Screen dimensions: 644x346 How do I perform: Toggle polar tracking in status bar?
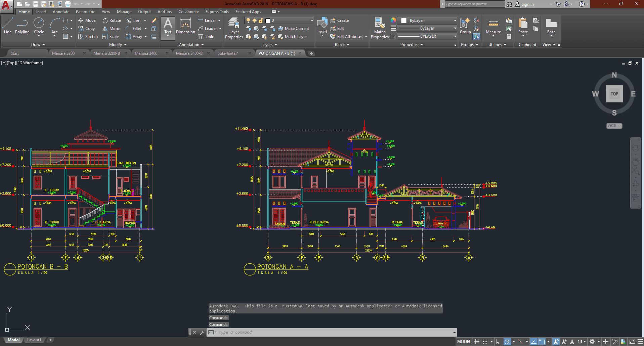pyautogui.click(x=507, y=342)
